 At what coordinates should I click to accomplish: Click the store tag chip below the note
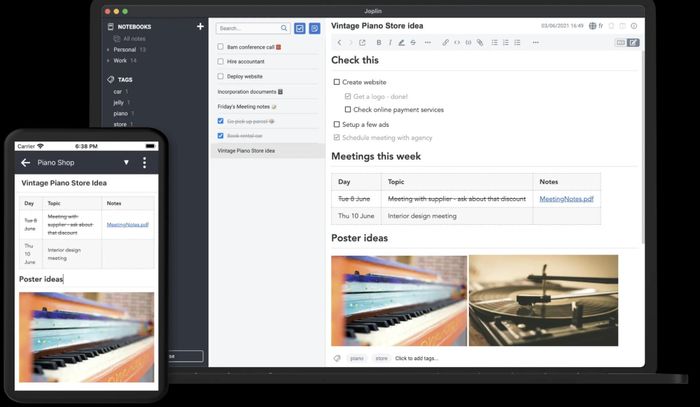(x=381, y=358)
